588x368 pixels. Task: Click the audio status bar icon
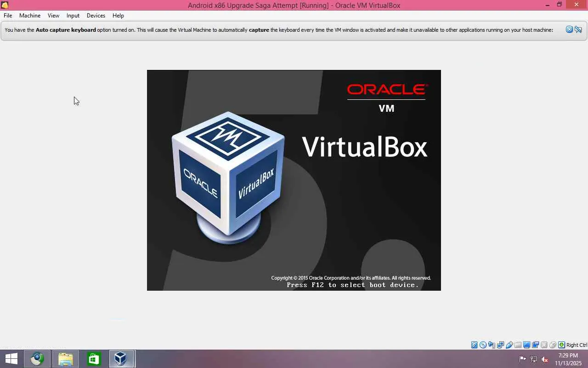pyautogui.click(x=492, y=345)
